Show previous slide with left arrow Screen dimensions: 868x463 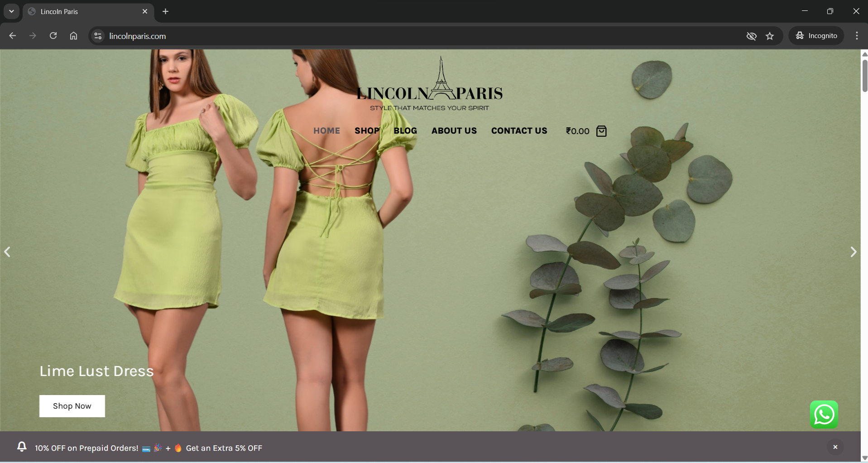[7, 252]
